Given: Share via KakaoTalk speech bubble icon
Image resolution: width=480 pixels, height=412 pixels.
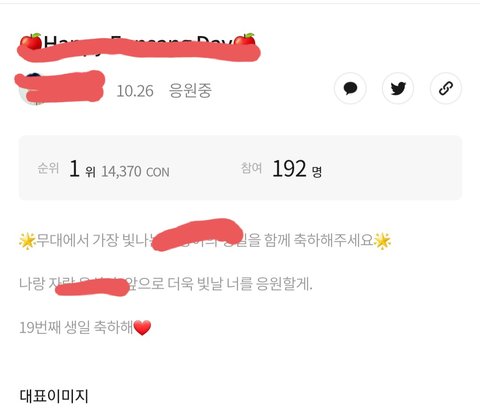Looking at the screenshot, I should (350, 88).
